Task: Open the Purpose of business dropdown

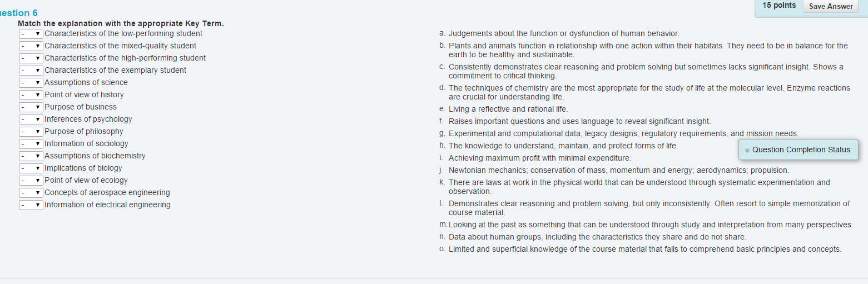Action: tap(31, 107)
